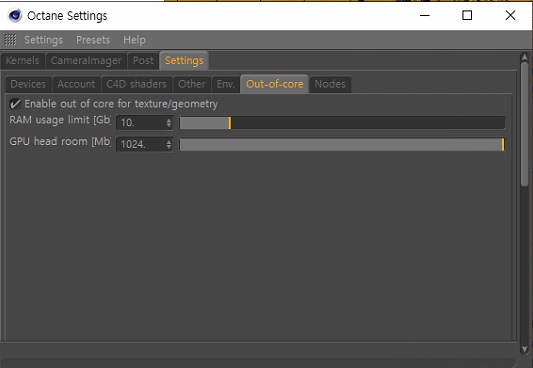Click the GPU head room spinner arrows
This screenshot has width=533, height=368.
(169, 144)
